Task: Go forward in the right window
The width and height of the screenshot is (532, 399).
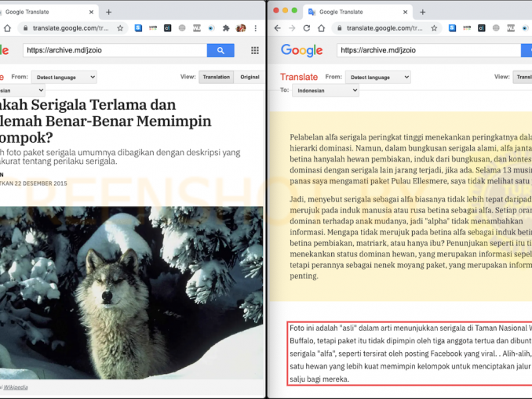Action: click(x=292, y=28)
